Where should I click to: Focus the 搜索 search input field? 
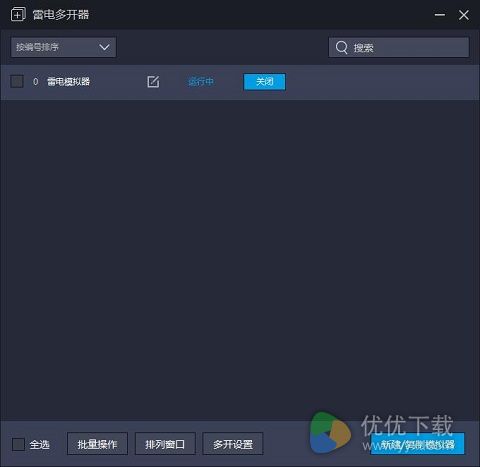[x=399, y=47]
